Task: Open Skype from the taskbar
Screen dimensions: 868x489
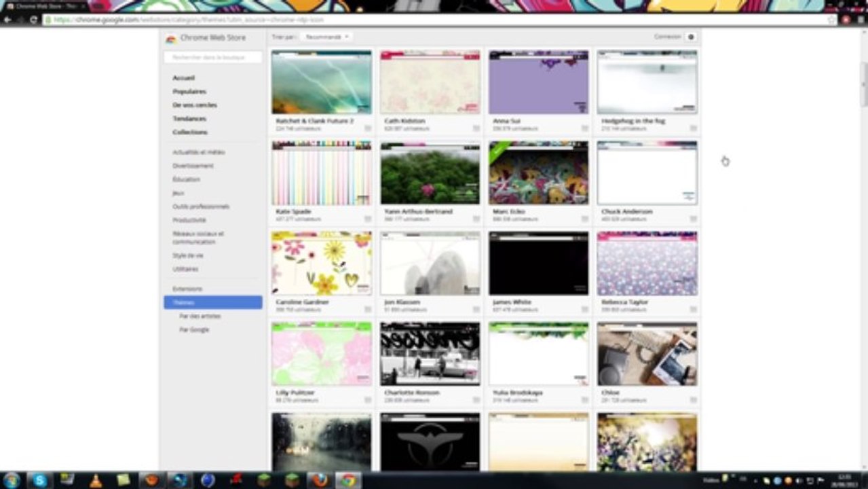Action: (x=39, y=480)
